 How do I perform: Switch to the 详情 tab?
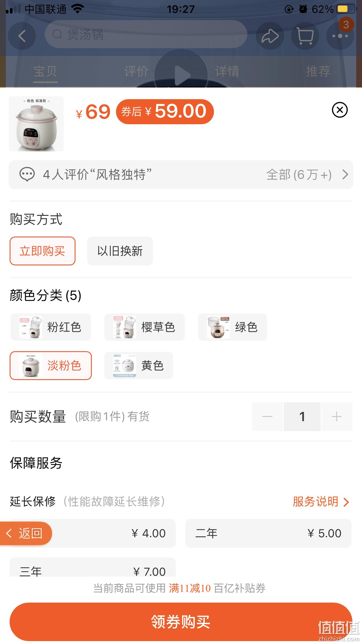[227, 71]
